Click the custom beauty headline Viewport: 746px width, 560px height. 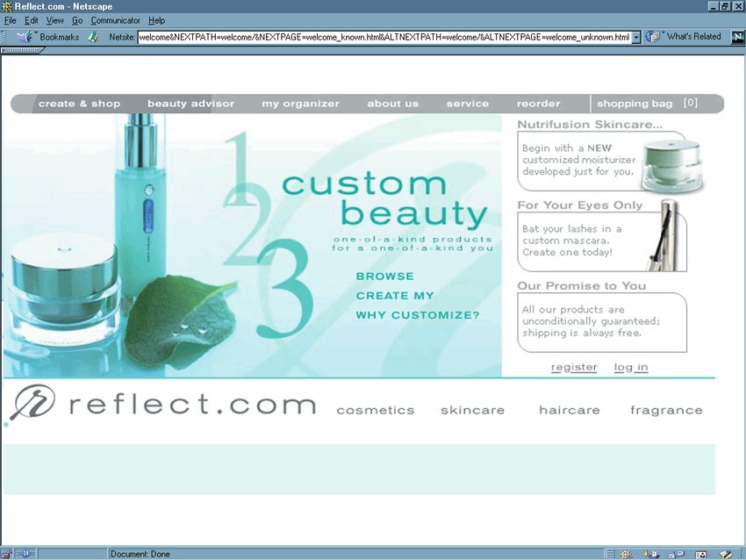[384, 200]
